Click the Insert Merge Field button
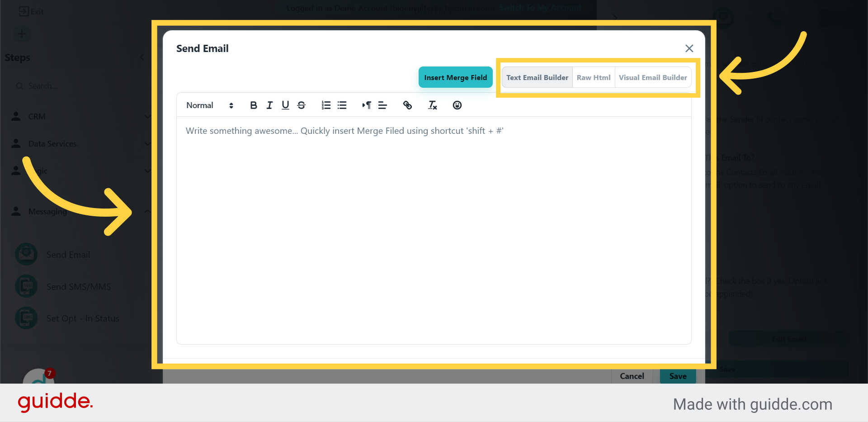Viewport: 868px width, 422px height. 455,77
